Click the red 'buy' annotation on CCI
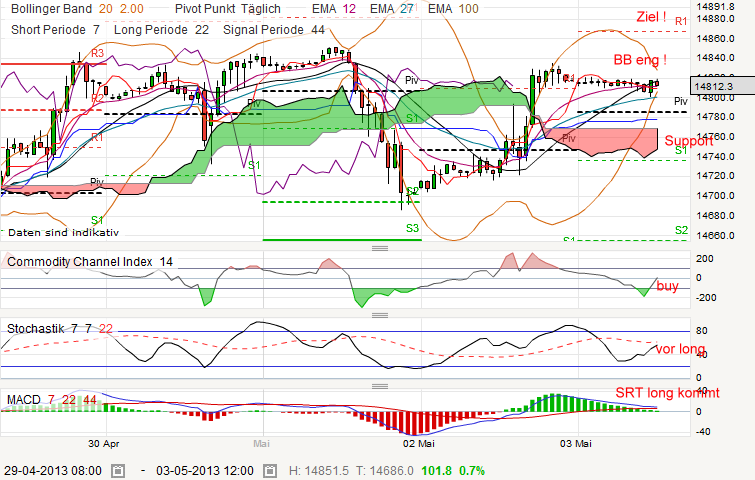 point(667,286)
